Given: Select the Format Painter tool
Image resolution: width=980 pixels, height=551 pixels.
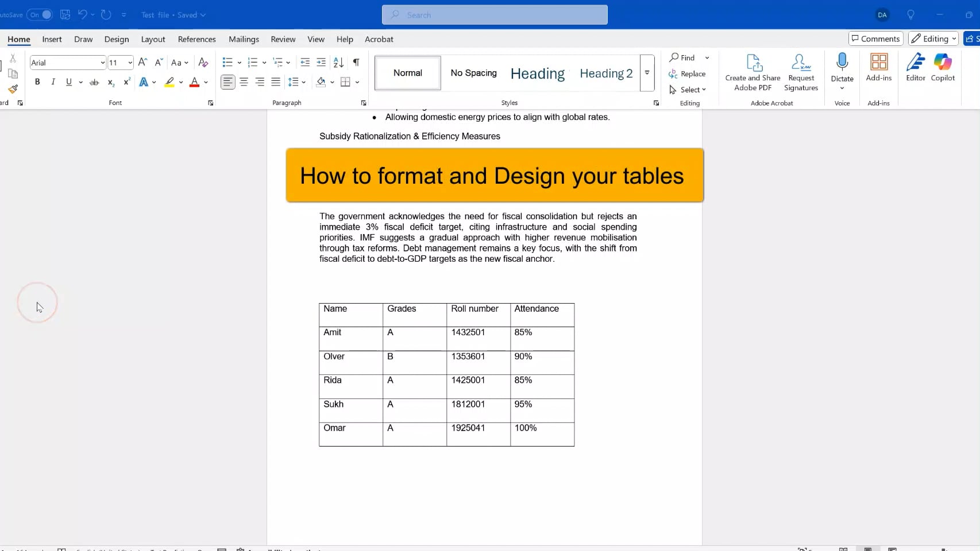Looking at the screenshot, I should click(13, 90).
